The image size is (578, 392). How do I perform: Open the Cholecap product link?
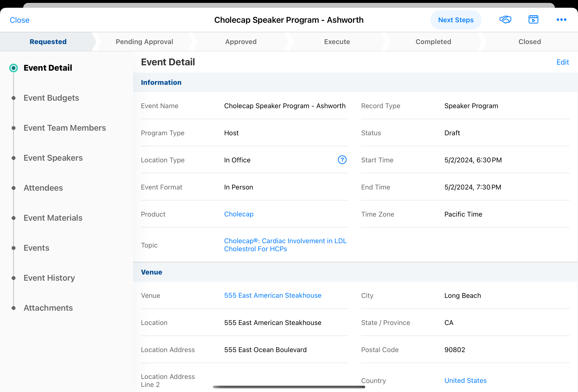coord(238,214)
